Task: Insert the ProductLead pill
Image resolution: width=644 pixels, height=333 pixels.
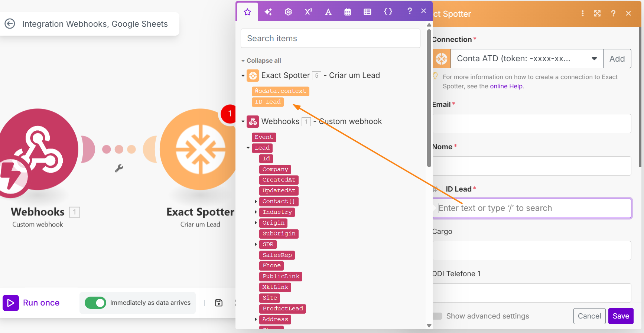Action: pos(283,308)
